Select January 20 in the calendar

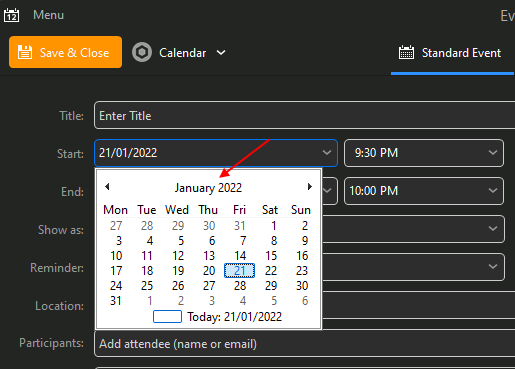(x=209, y=271)
